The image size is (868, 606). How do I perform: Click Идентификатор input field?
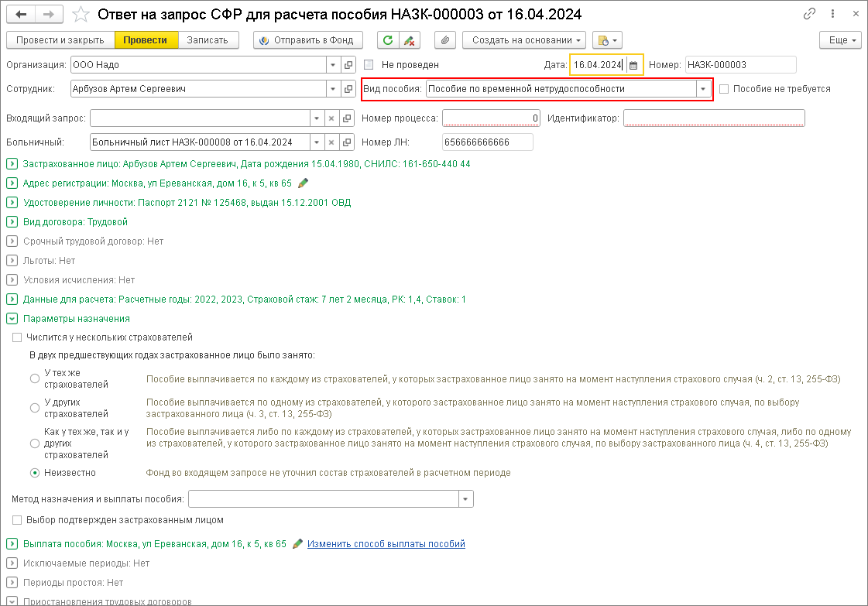(x=714, y=118)
